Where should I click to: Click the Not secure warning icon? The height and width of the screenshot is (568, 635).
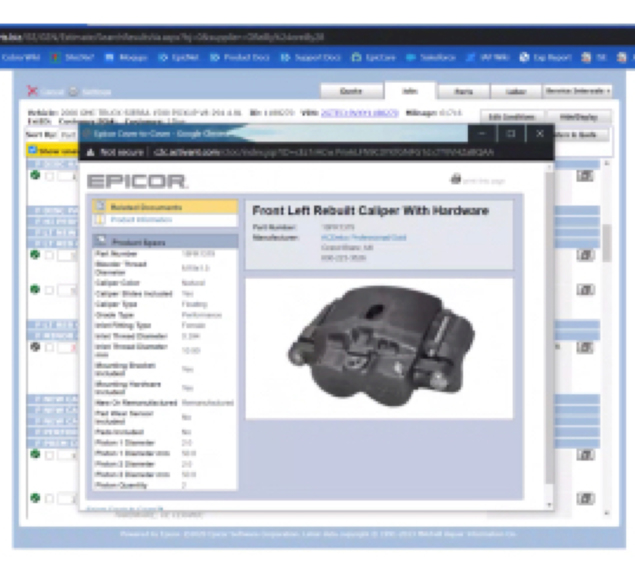click(93, 153)
